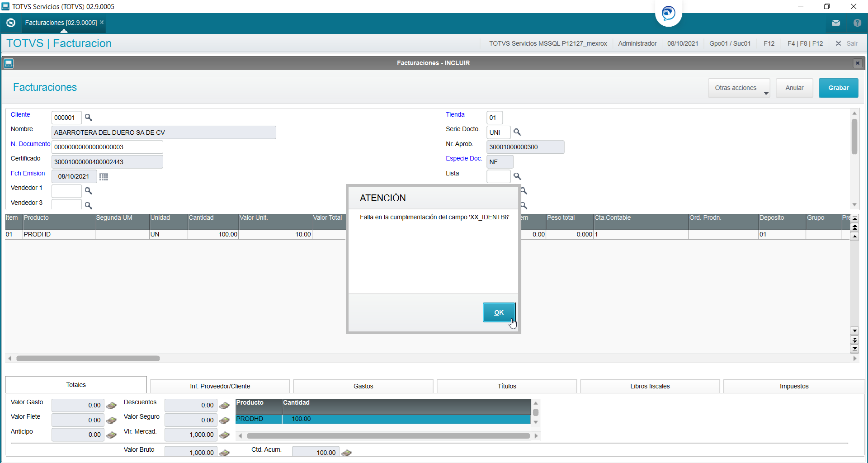This screenshot has width=868, height=463.
Task: Click the Vendedor 1 input field
Action: (x=66, y=191)
